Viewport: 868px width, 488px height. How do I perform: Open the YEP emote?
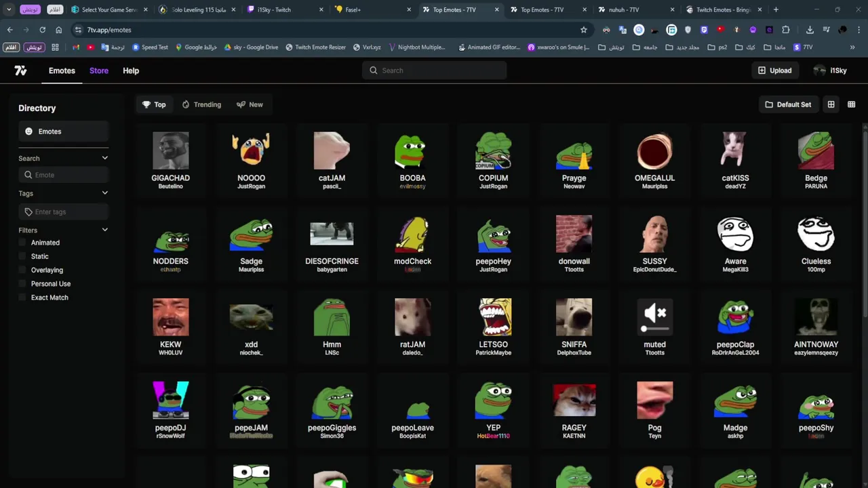pyautogui.click(x=493, y=410)
